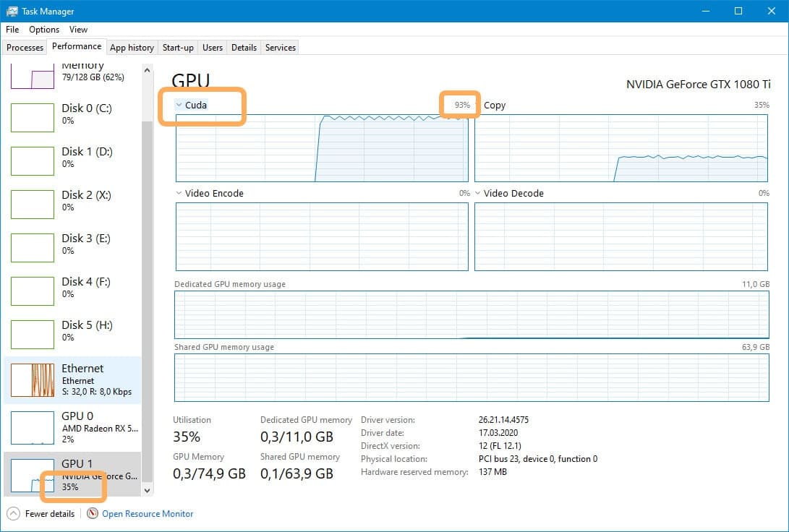Image resolution: width=789 pixels, height=532 pixels.
Task: Open Resource Monitor link
Action: point(148,513)
